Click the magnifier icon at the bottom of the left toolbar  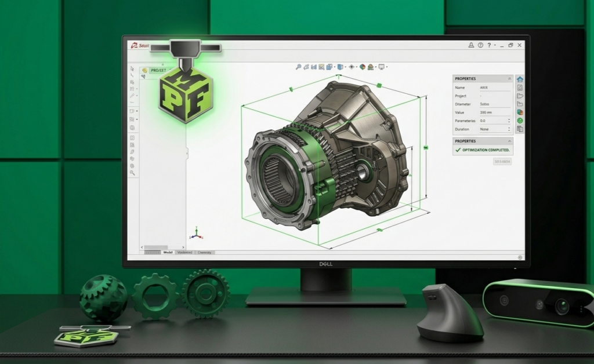pyautogui.click(x=132, y=173)
